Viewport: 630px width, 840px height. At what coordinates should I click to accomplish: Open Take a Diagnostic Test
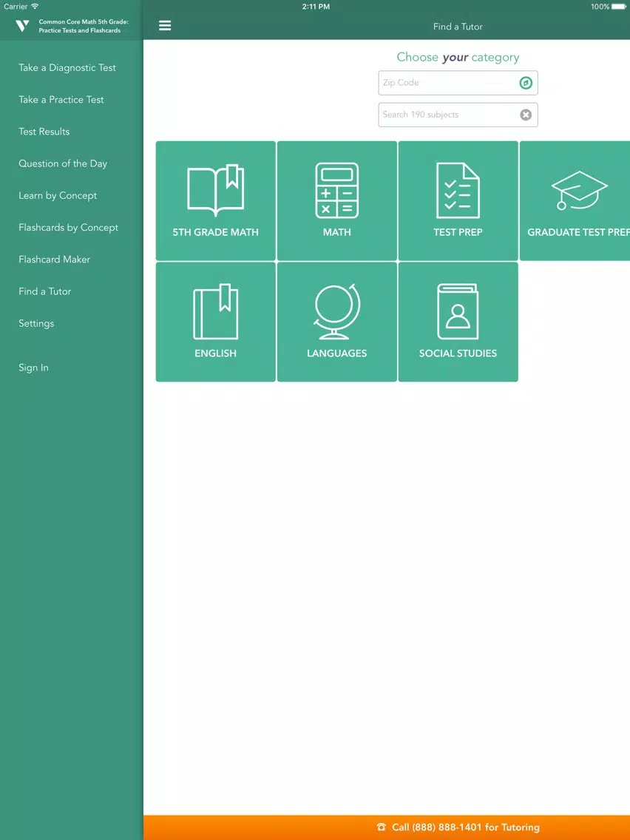(x=67, y=67)
